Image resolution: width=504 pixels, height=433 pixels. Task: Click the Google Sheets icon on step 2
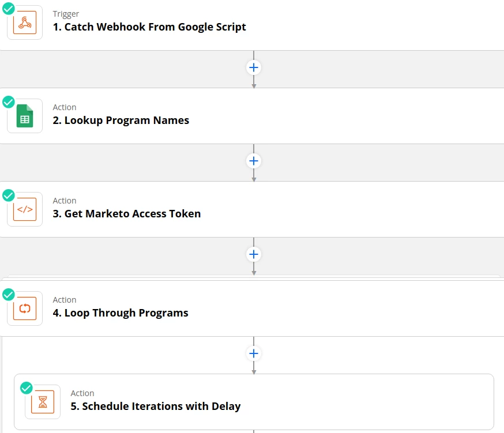[25, 116]
